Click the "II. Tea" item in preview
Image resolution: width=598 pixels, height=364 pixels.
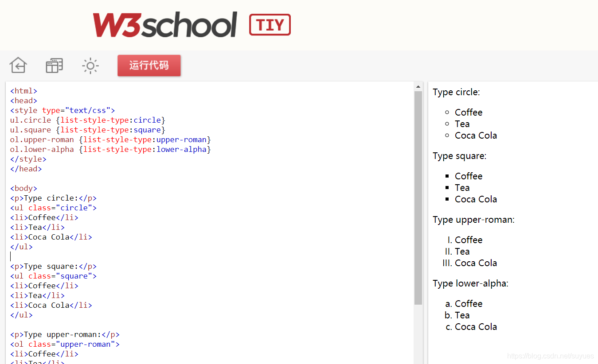[x=457, y=252]
